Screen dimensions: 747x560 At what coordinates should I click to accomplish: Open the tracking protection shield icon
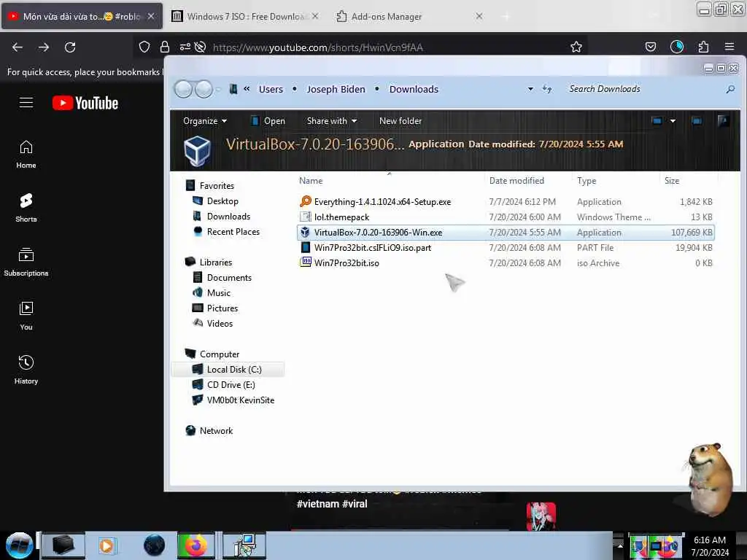point(144,47)
